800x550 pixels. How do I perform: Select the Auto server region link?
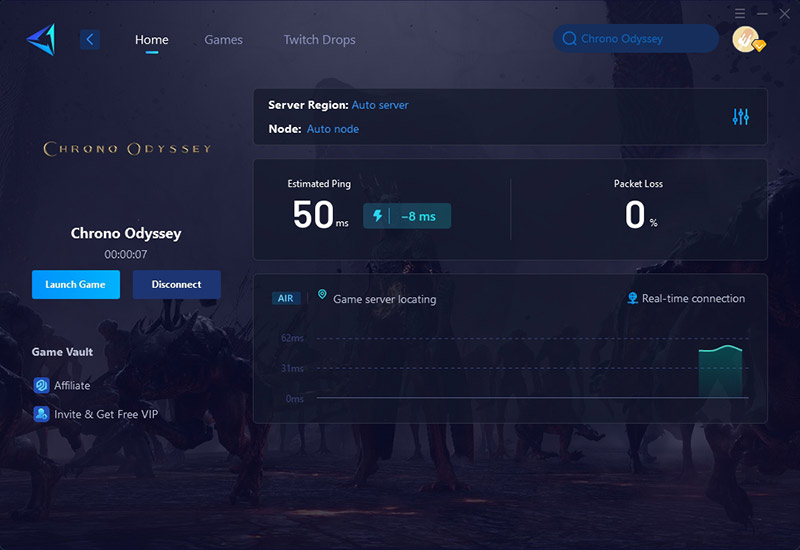(x=380, y=105)
